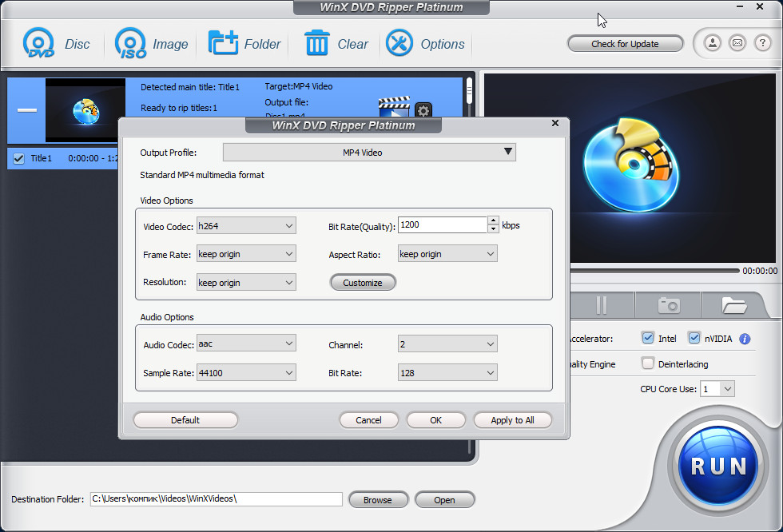783x532 pixels.
Task: Open the user account icon
Action: tap(713, 43)
